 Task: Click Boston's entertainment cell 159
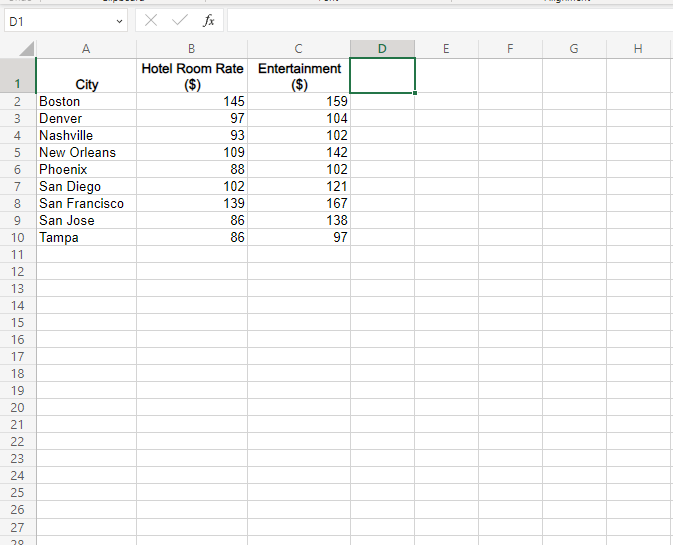(x=299, y=102)
